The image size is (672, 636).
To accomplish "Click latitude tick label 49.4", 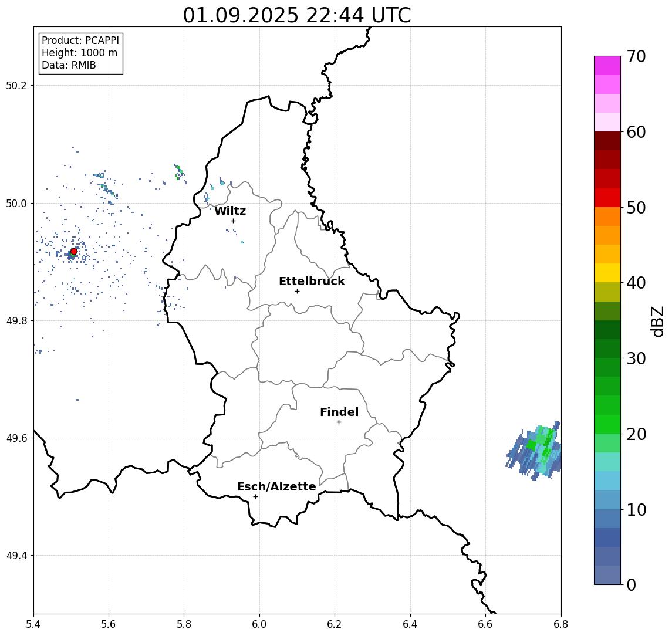I will tap(16, 556).
